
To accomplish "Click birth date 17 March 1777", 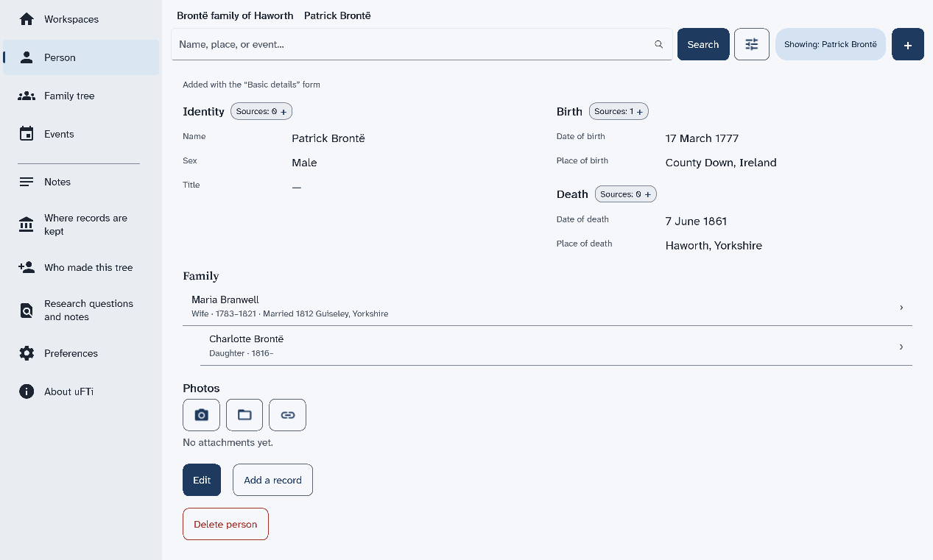I will [x=702, y=138].
